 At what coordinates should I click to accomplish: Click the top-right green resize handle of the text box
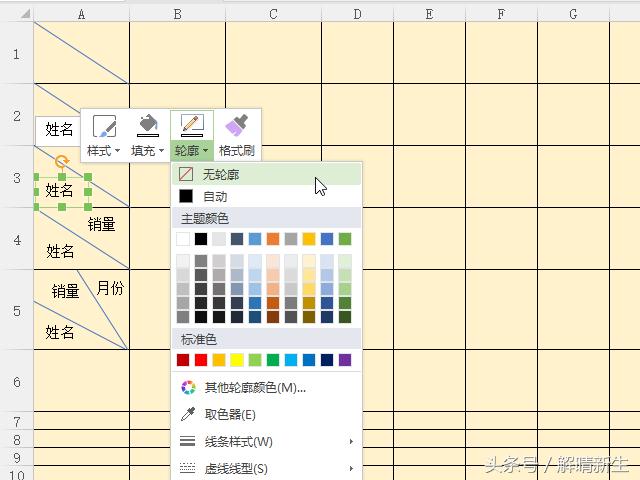(x=88, y=177)
